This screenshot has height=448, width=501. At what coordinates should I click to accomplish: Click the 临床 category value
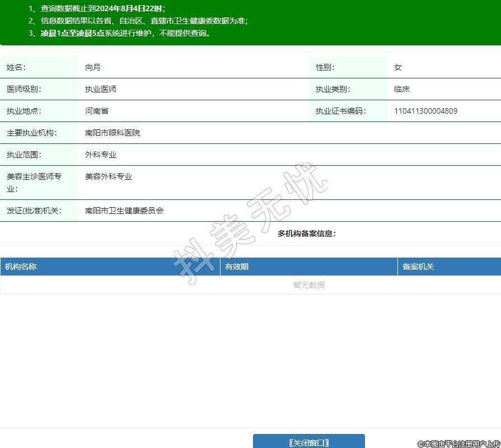tap(402, 89)
